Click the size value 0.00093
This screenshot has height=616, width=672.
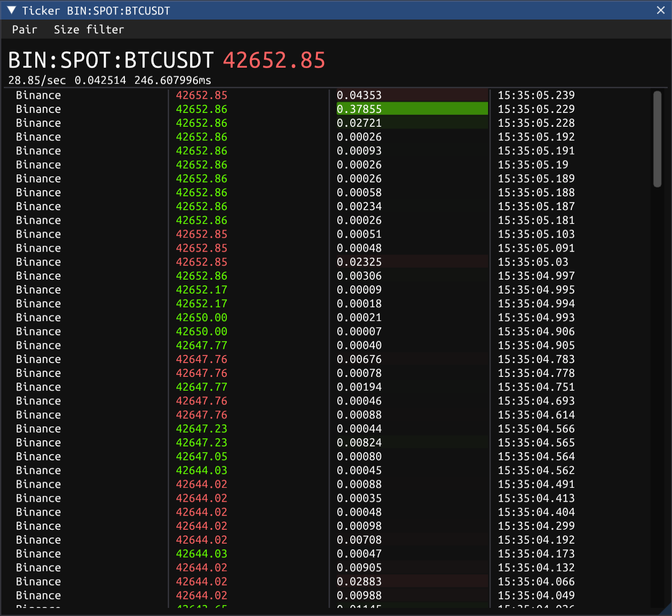(x=359, y=151)
